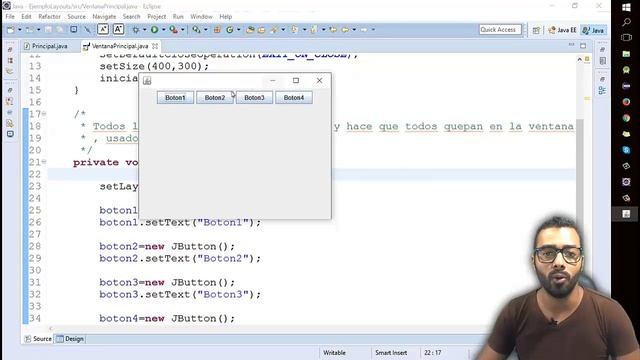The height and width of the screenshot is (360, 640).
Task: Click the small boxed A toolbar button
Action: [x=103, y=29]
